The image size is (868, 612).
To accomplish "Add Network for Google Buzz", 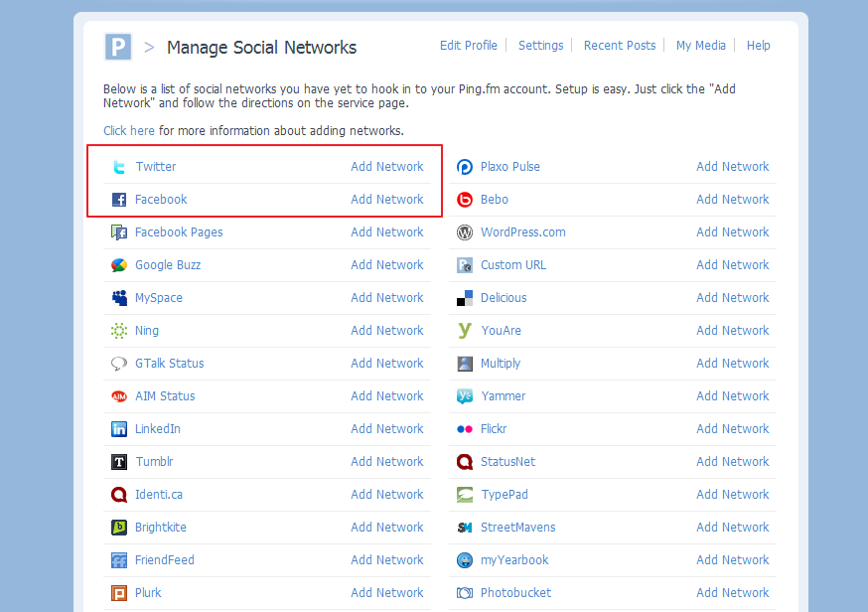I will point(387,264).
